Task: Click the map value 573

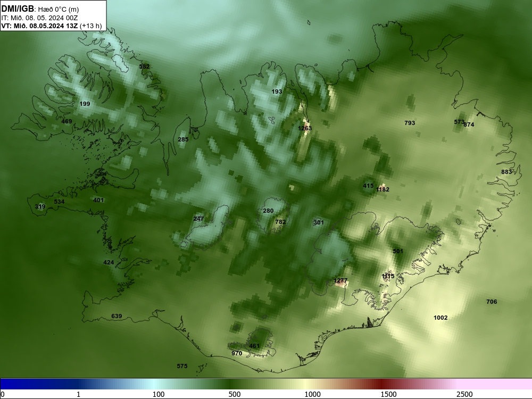Action: [459, 122]
